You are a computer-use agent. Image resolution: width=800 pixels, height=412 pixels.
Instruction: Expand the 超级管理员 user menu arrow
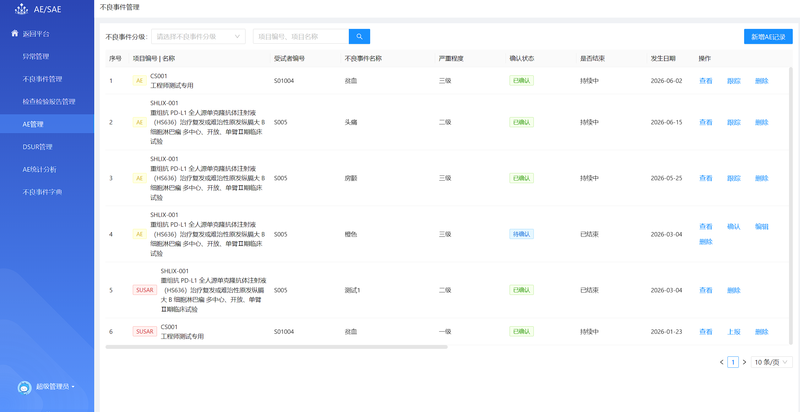click(x=73, y=387)
